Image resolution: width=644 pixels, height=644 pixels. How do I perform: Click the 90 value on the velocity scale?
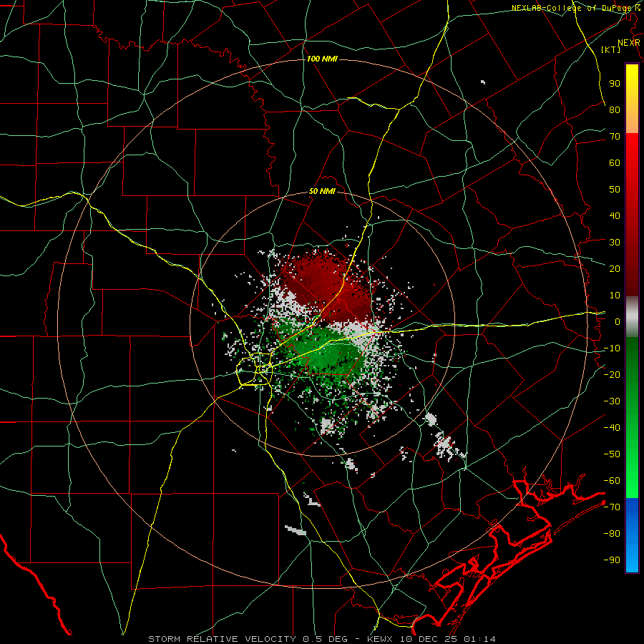[x=615, y=84]
